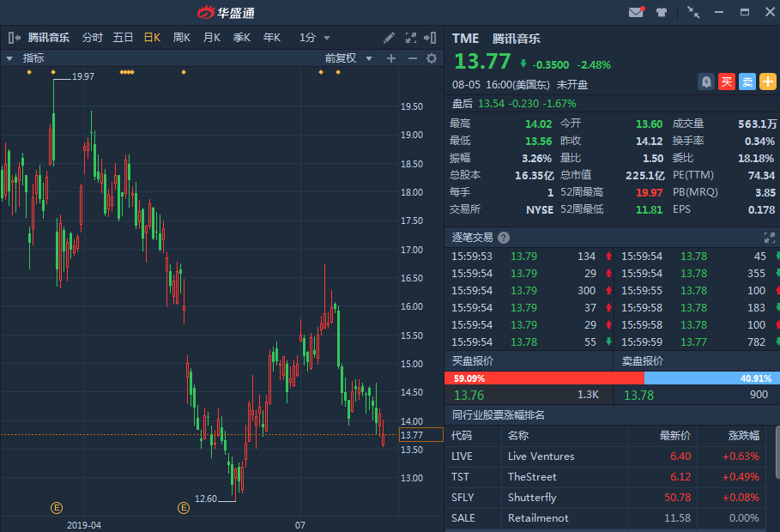Screen dimensions: 780x532
Task: Switch to 分时 intraday tab
Action: (x=92, y=38)
